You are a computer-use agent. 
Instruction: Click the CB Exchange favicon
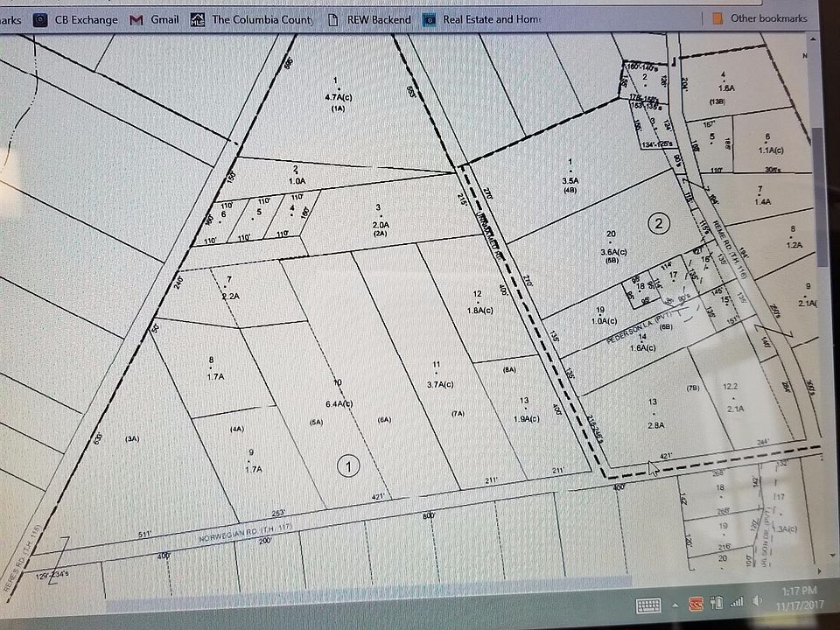click(x=40, y=20)
